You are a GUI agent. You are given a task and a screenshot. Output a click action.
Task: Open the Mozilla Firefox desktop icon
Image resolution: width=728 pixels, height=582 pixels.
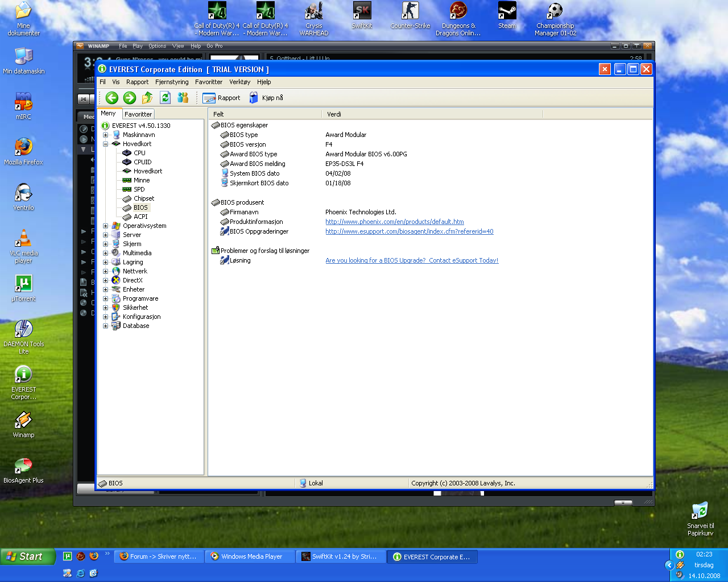(x=23, y=151)
